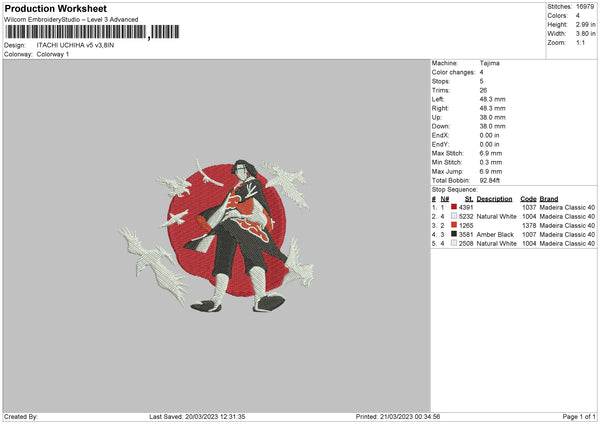Select the machine value 'Tajima'

[489, 63]
